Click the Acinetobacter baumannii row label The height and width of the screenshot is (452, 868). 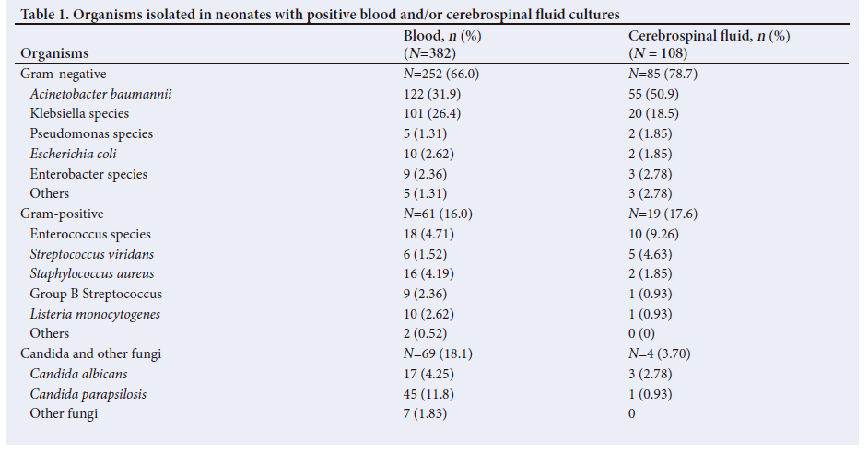tap(101, 94)
